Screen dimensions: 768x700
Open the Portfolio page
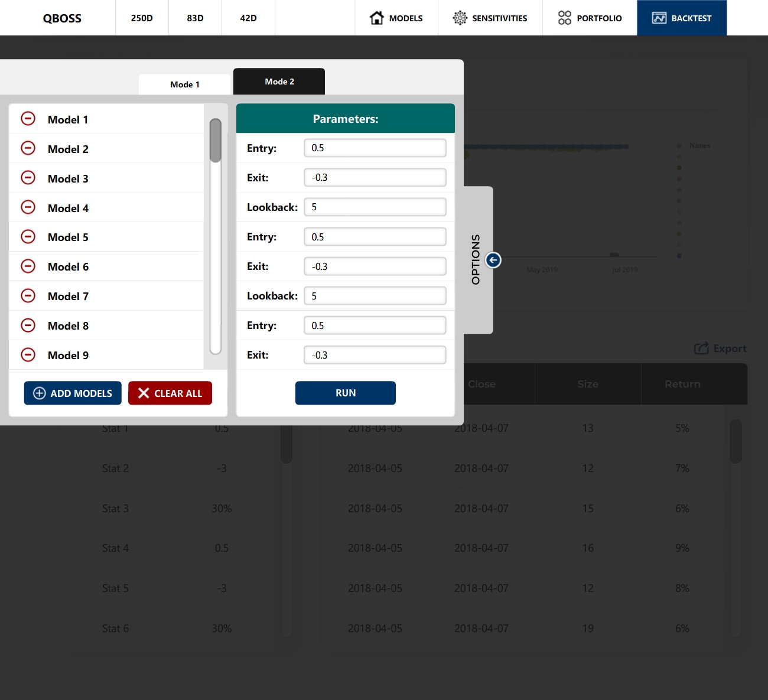tap(590, 18)
